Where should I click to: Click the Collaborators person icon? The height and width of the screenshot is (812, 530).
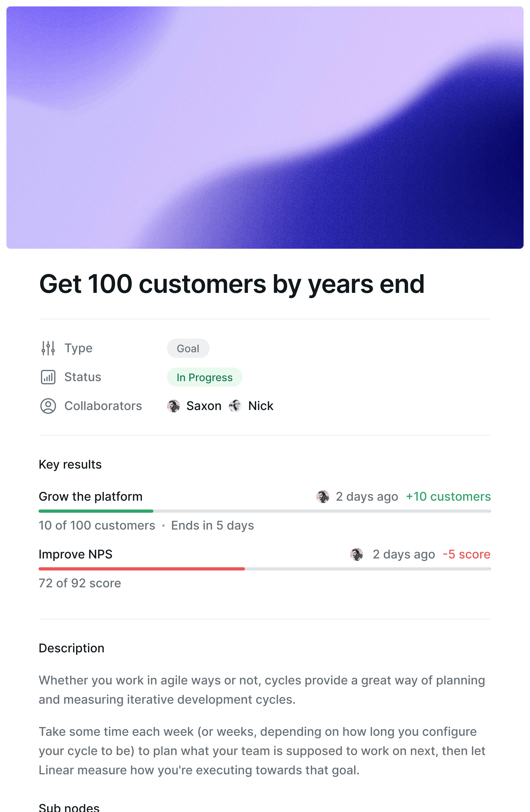[48, 406]
